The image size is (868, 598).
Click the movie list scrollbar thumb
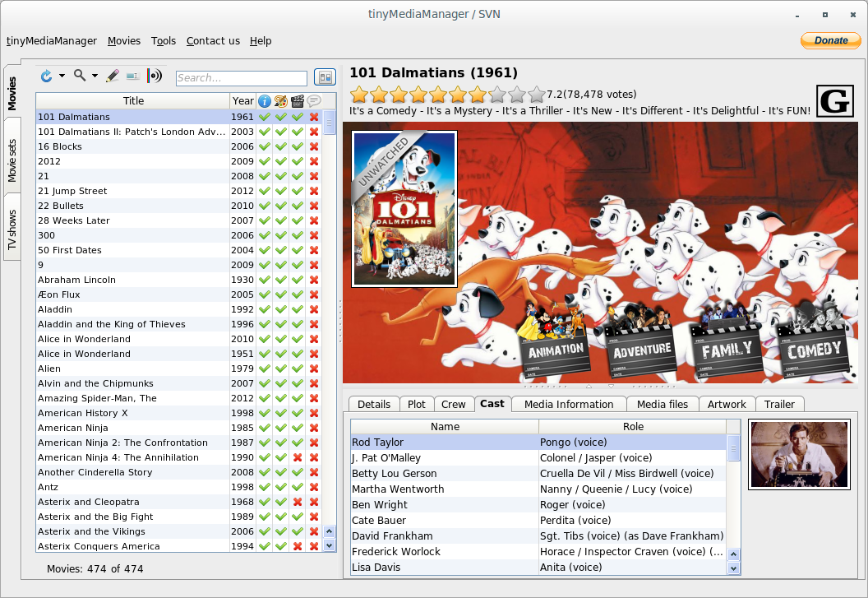(329, 123)
